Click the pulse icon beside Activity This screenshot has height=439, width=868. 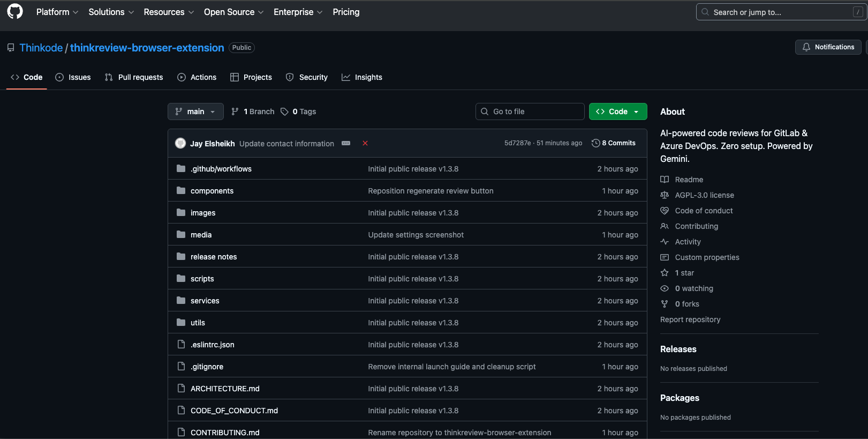point(665,242)
